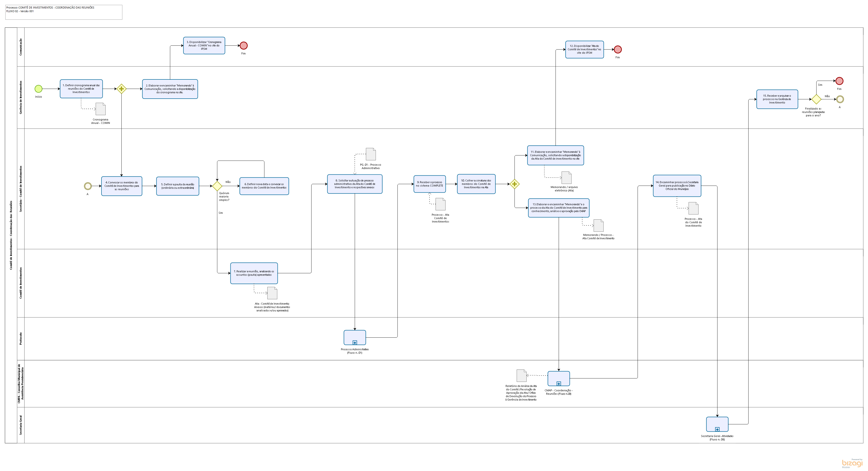Click the red Fim event after task 3
868x471 pixels.
click(243, 45)
